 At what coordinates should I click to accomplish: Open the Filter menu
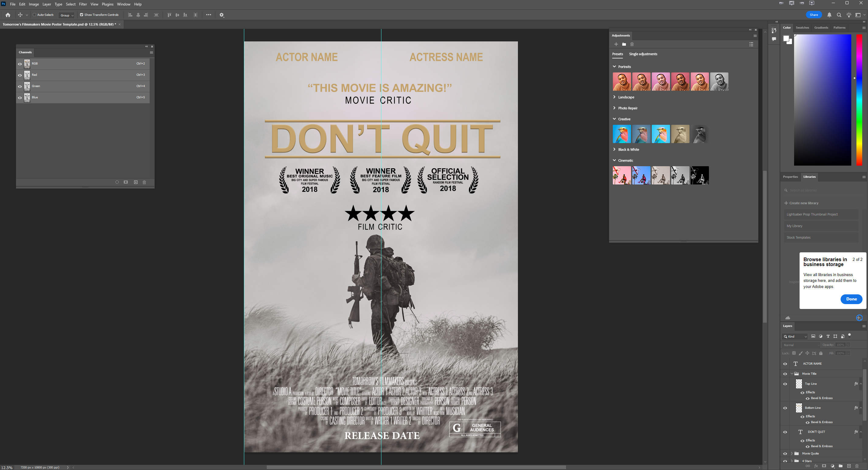[83, 4]
